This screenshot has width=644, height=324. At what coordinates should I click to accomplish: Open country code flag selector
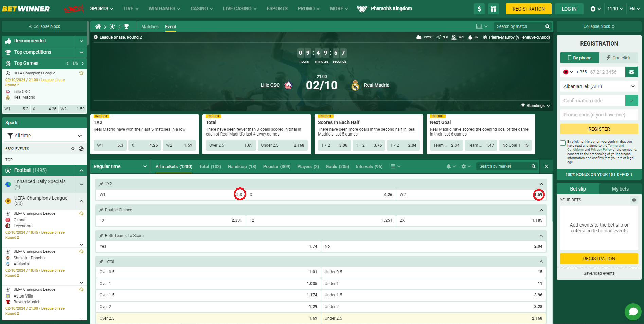click(568, 72)
